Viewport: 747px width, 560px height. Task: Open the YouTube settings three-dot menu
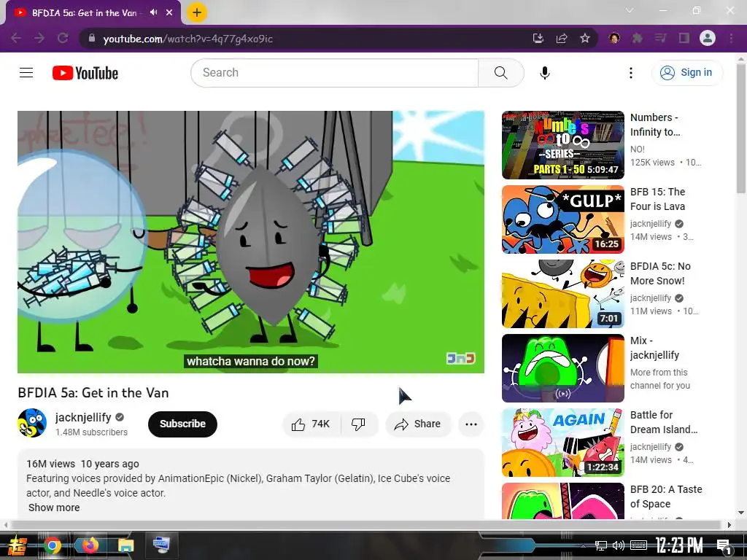coord(631,73)
